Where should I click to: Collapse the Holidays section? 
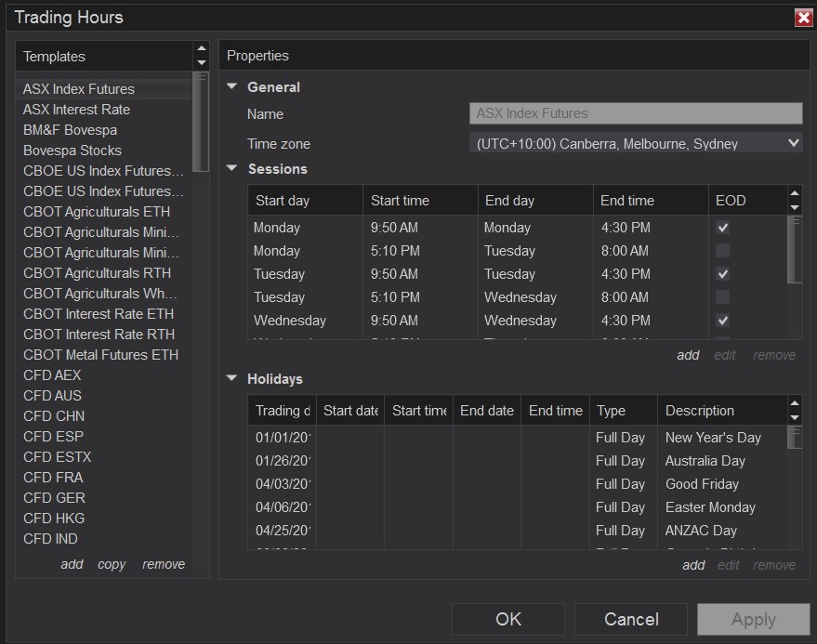[x=232, y=379]
